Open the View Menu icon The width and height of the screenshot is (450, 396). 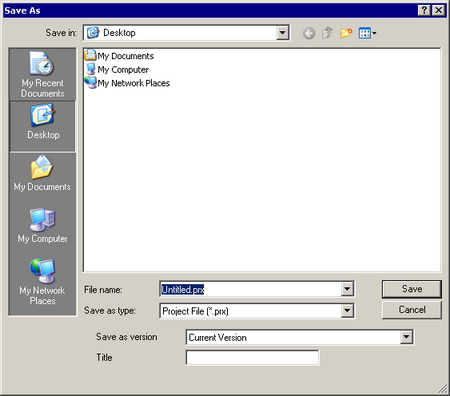point(367,33)
